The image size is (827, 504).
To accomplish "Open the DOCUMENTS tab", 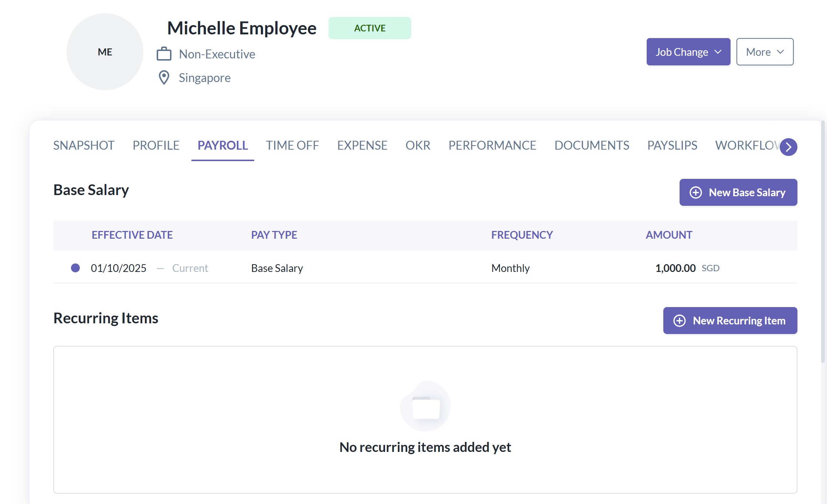I will (592, 146).
